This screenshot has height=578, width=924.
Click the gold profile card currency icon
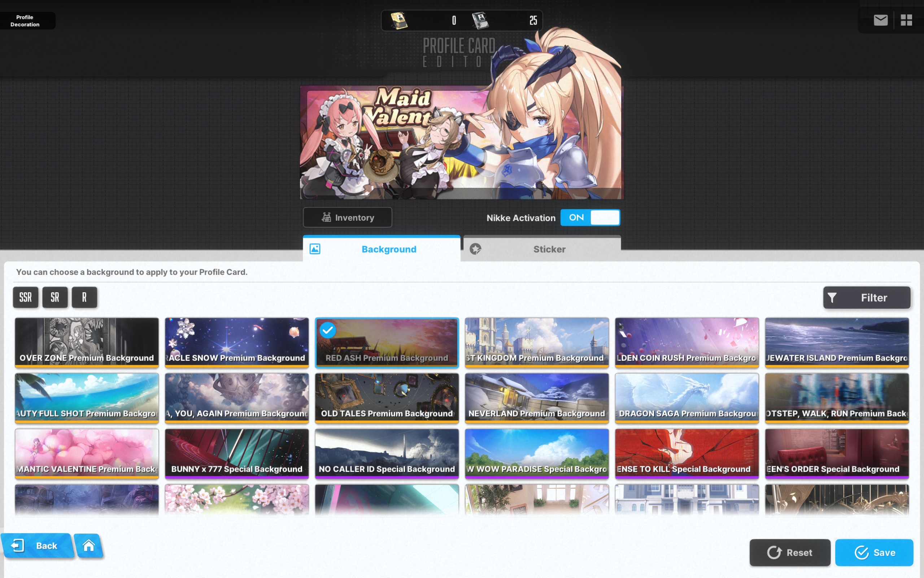click(399, 20)
